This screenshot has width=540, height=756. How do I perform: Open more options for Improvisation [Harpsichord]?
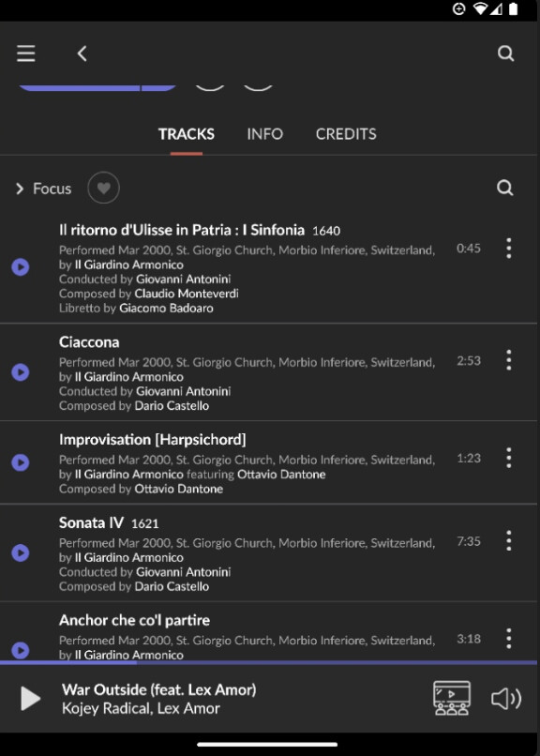click(x=509, y=458)
